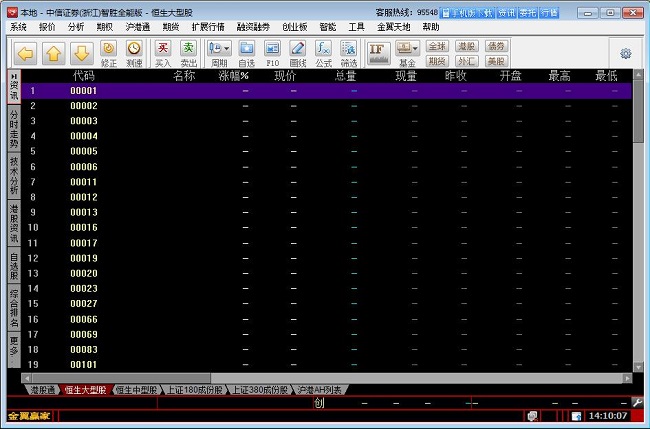Screen dimensions: 650x429
Task: Select the 港股资讯 side tab
Action: pos(14,223)
